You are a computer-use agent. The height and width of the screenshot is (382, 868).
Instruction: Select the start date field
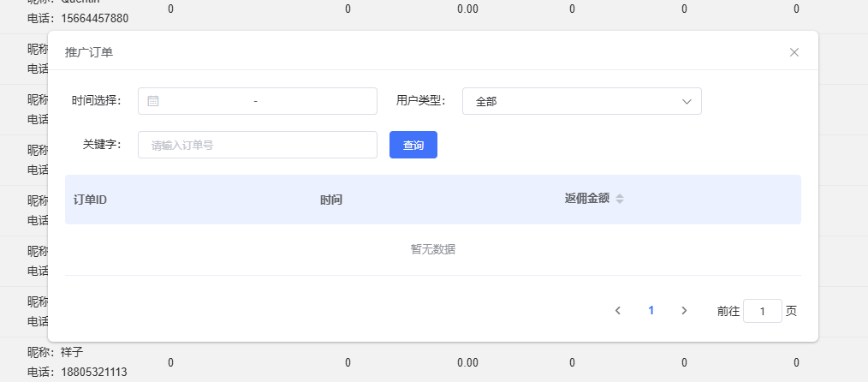pyautogui.click(x=205, y=101)
